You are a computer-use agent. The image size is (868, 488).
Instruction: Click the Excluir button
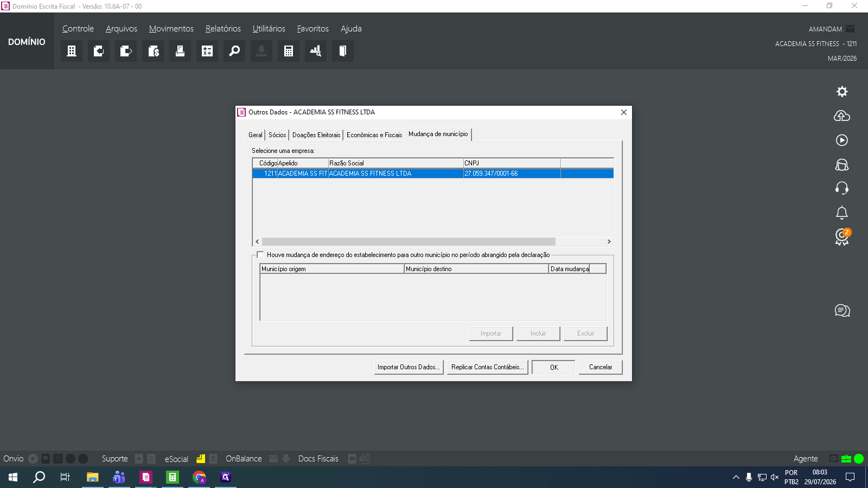tap(585, 333)
